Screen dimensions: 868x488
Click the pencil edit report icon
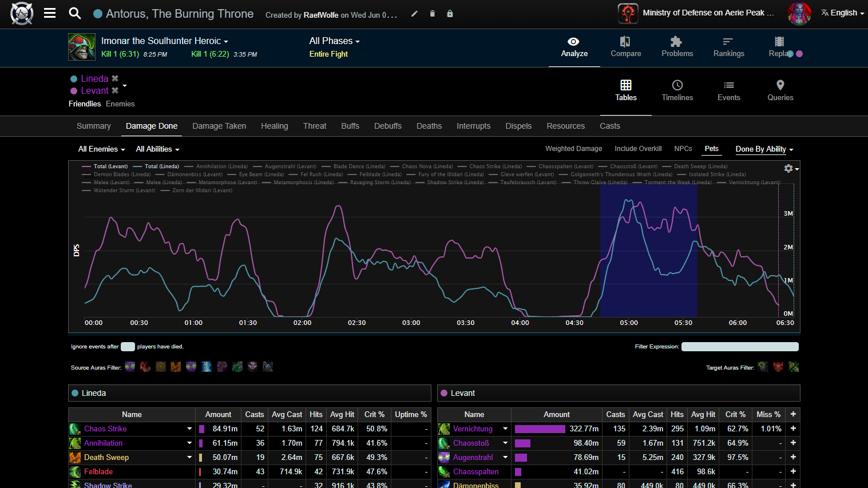click(x=414, y=14)
